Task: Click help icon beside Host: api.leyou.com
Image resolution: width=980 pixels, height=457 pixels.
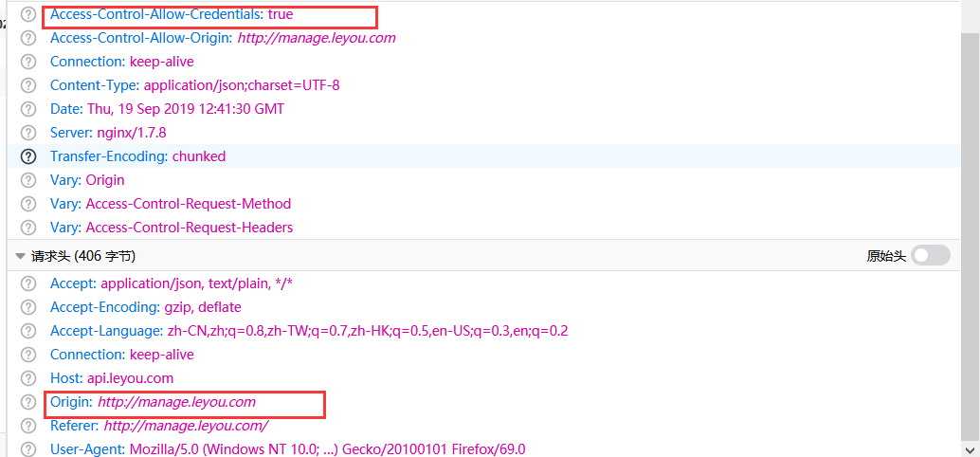Action: [x=28, y=379]
